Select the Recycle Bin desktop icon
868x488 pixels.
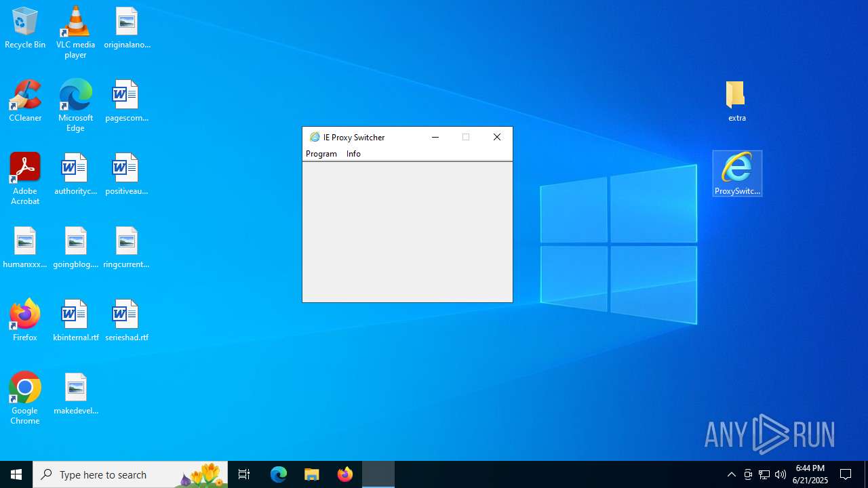pyautogui.click(x=25, y=28)
